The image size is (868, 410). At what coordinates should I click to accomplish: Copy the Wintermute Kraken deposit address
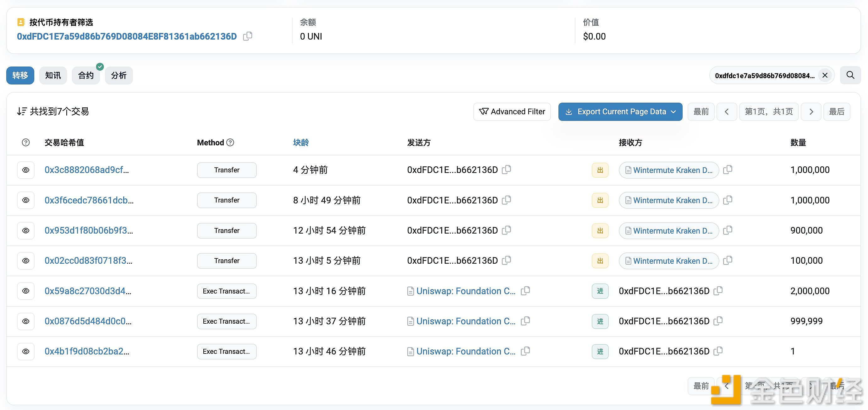[x=728, y=170]
